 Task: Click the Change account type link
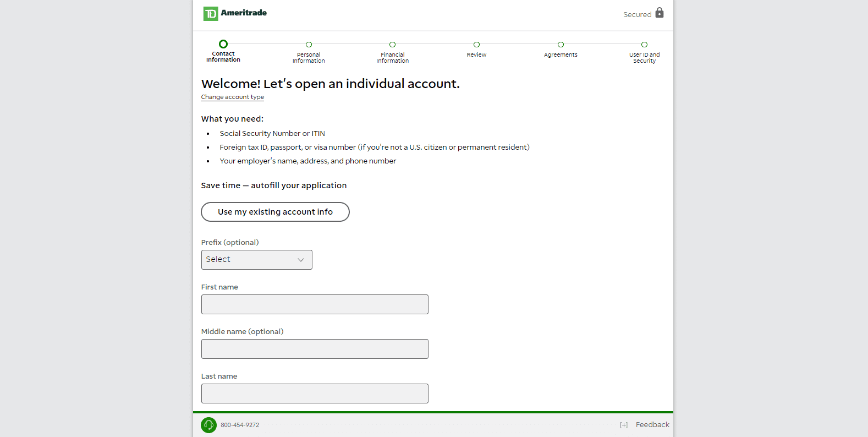(x=233, y=97)
